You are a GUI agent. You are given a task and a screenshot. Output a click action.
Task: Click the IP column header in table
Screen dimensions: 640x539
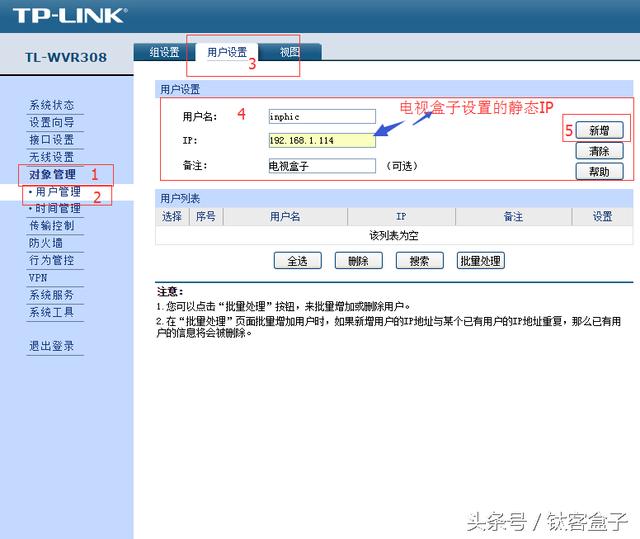pyautogui.click(x=401, y=216)
